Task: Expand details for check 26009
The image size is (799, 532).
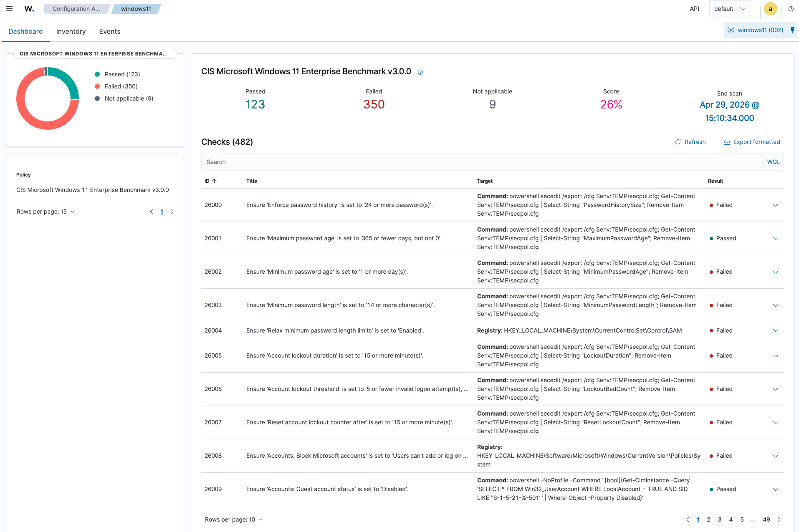Action: coord(776,489)
